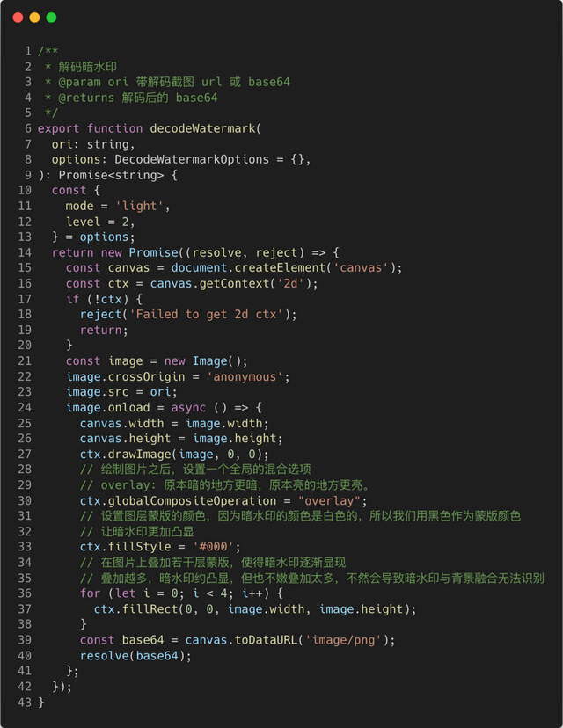Select the string 'canvas' inside createElement
Viewport: 563px width, 728px height.
(361, 268)
